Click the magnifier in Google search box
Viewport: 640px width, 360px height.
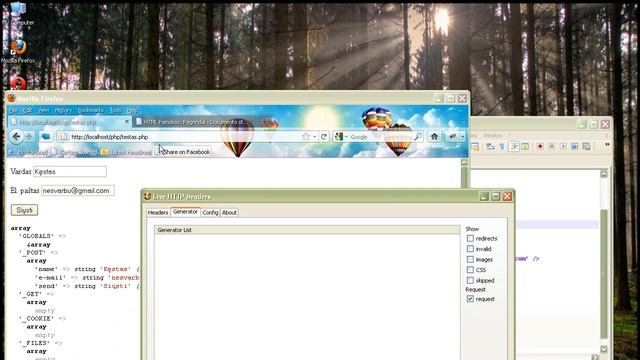click(x=418, y=137)
